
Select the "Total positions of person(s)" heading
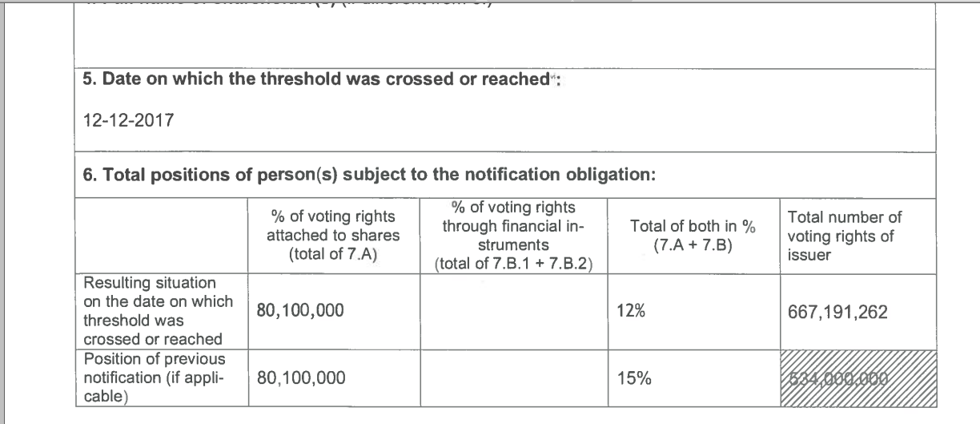pyautogui.click(x=370, y=176)
